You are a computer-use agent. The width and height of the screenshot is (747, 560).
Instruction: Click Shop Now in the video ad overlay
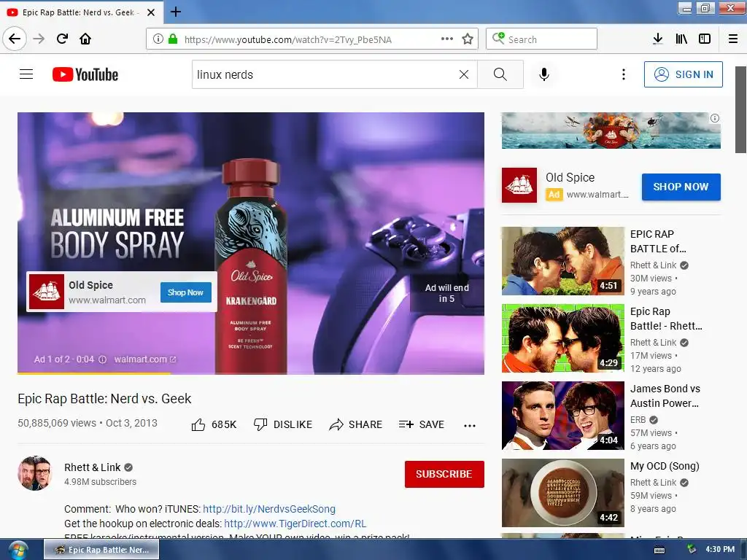point(185,292)
